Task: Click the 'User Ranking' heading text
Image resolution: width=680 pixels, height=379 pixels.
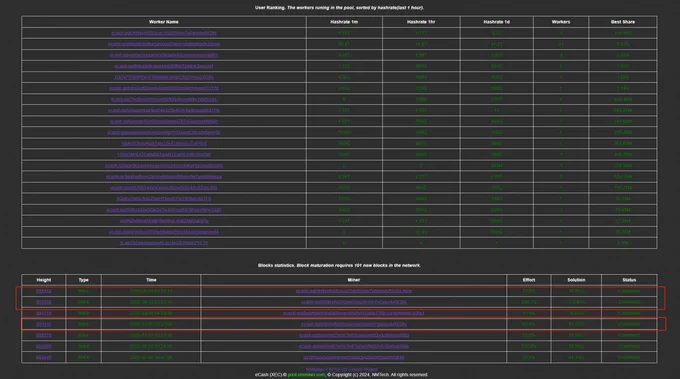Action: (x=270, y=7)
